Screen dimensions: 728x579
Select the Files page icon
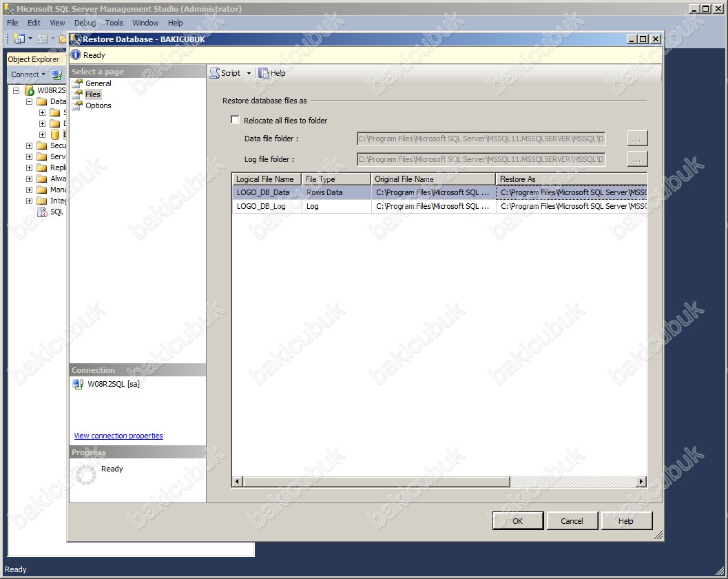(x=77, y=94)
